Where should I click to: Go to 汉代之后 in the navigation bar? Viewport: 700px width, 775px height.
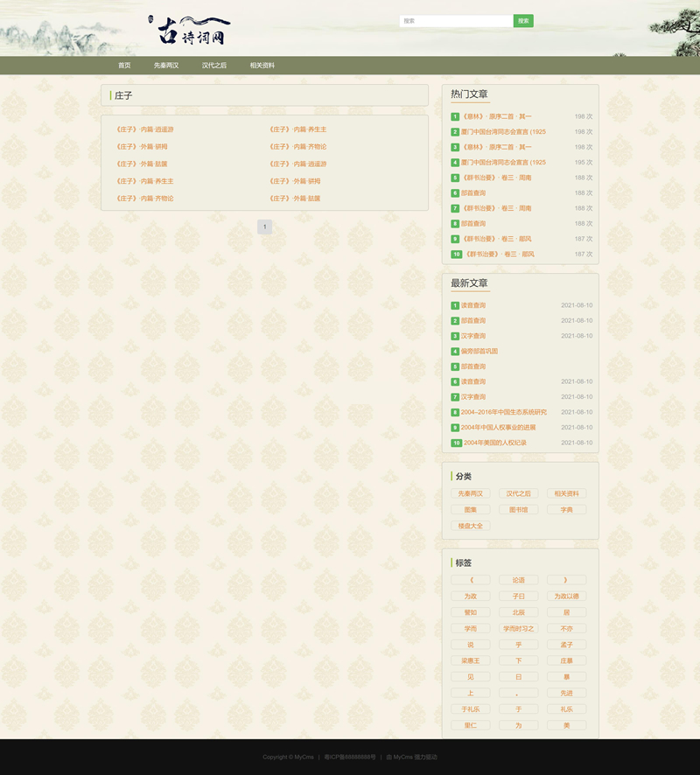tap(214, 66)
